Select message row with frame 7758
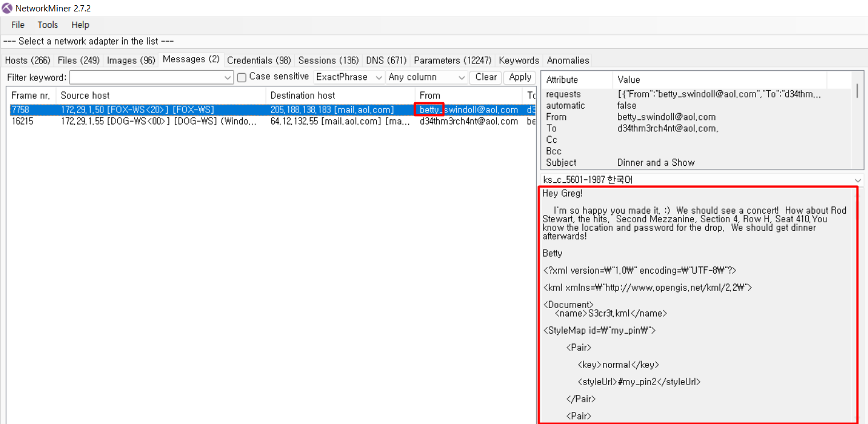The height and width of the screenshot is (424, 868). (x=272, y=110)
